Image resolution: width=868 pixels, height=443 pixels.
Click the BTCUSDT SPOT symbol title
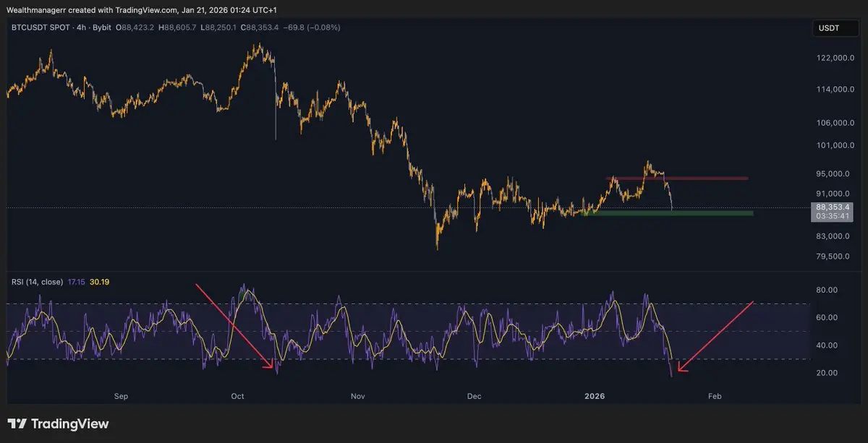[x=40, y=27]
